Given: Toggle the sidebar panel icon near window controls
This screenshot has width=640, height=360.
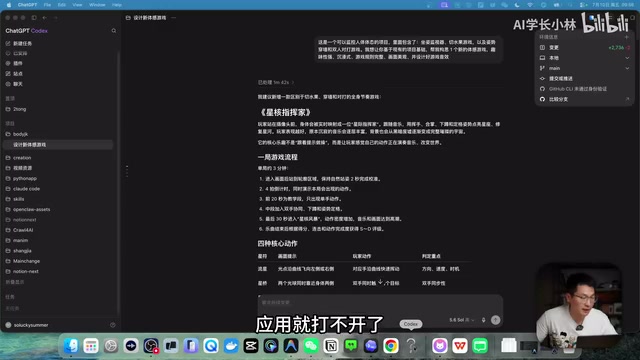Looking at the screenshot, I should click(x=34, y=18).
